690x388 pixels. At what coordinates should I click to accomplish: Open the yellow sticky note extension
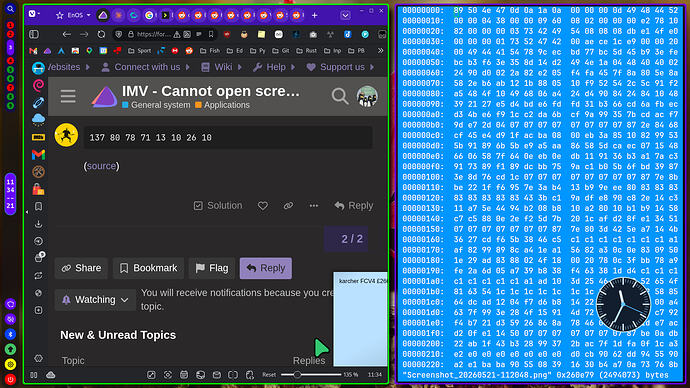coord(261,34)
